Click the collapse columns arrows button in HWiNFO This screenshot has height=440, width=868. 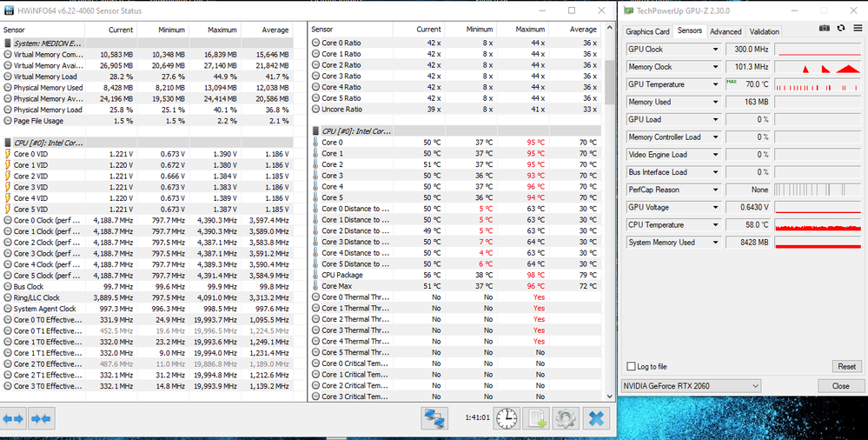(40, 418)
